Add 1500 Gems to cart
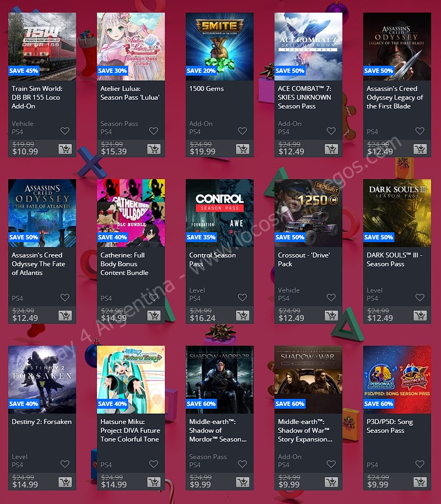This screenshot has height=504, width=441. (x=242, y=149)
